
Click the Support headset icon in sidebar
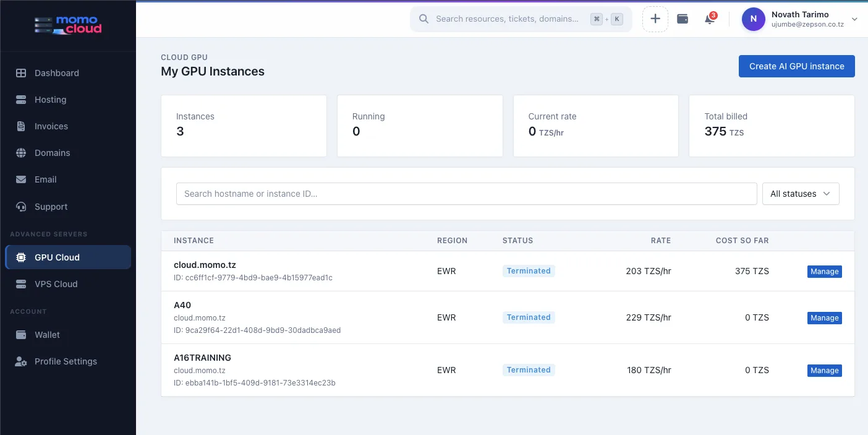pyautogui.click(x=21, y=207)
